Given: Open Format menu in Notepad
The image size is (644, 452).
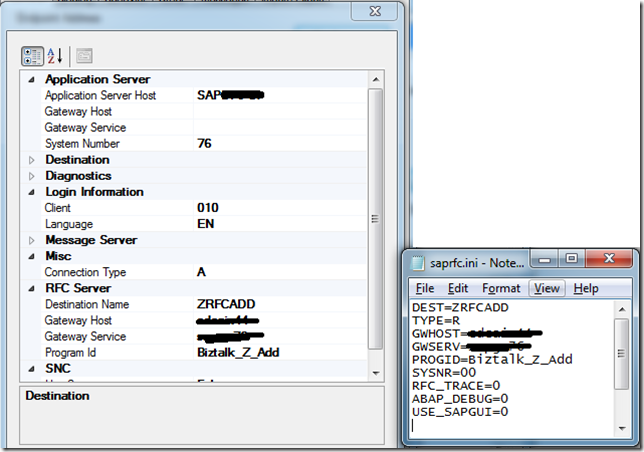Looking at the screenshot, I should click(x=501, y=289).
